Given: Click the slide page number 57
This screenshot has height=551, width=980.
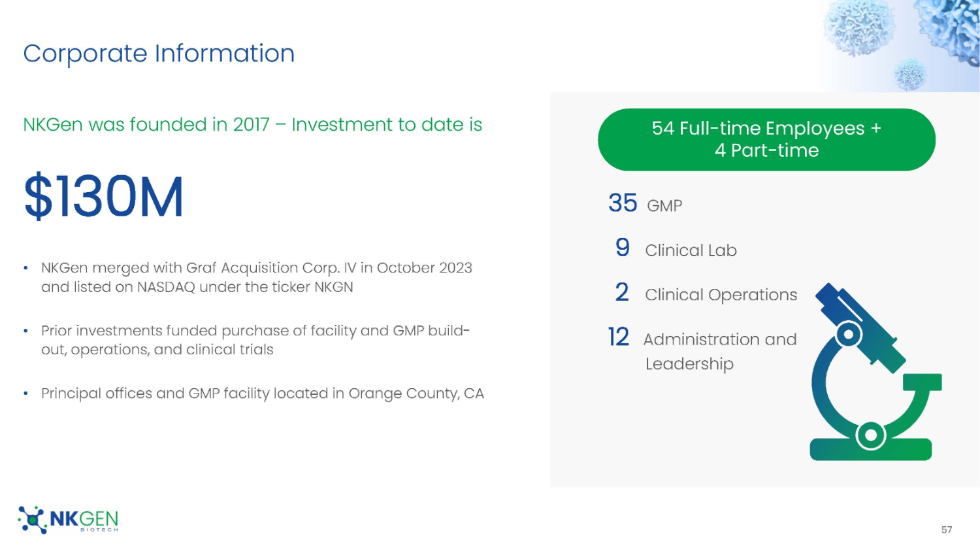Looking at the screenshot, I should tap(947, 529).
